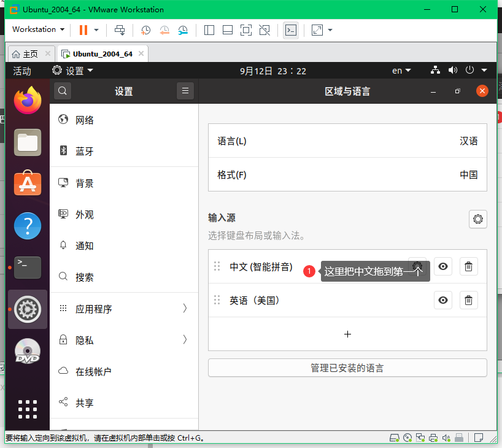Open Terminal from the dock

point(28,268)
